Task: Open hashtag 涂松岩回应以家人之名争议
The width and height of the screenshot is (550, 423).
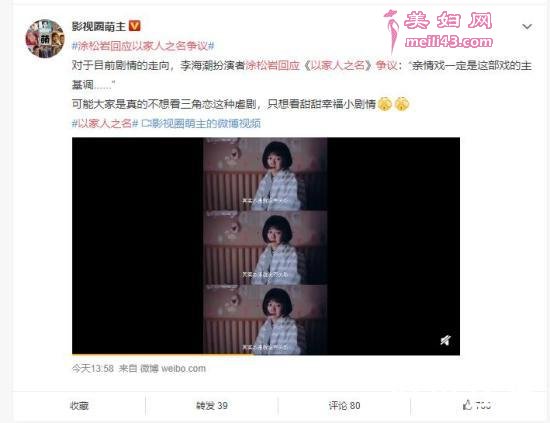Action: click(143, 46)
